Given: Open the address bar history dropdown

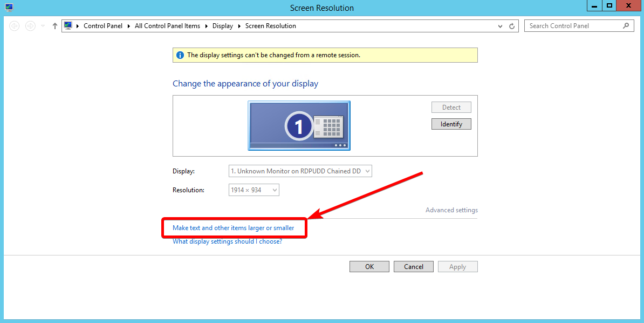Looking at the screenshot, I should click(500, 26).
